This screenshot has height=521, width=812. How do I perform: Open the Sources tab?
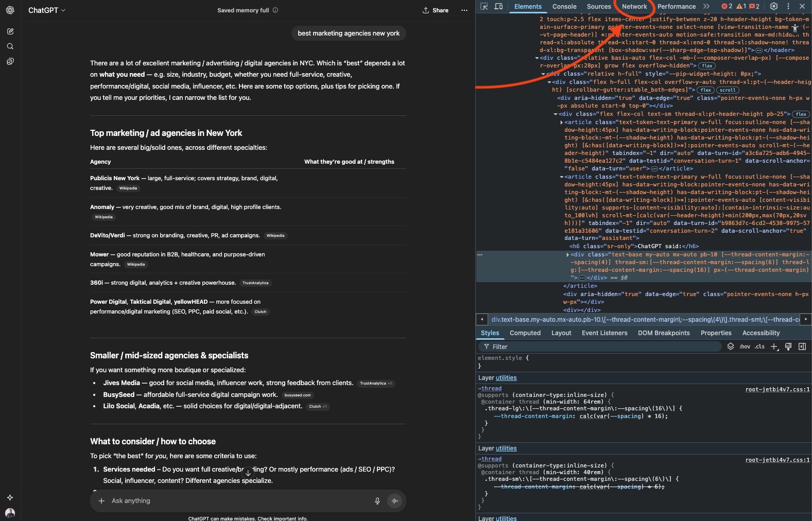coord(599,7)
